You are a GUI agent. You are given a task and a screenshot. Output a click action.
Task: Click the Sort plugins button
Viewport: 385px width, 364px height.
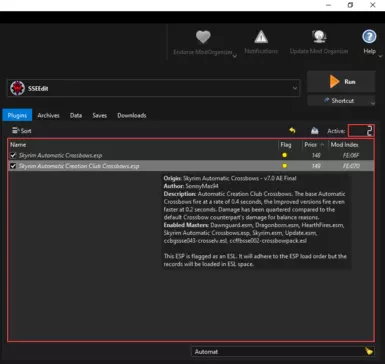click(22, 131)
